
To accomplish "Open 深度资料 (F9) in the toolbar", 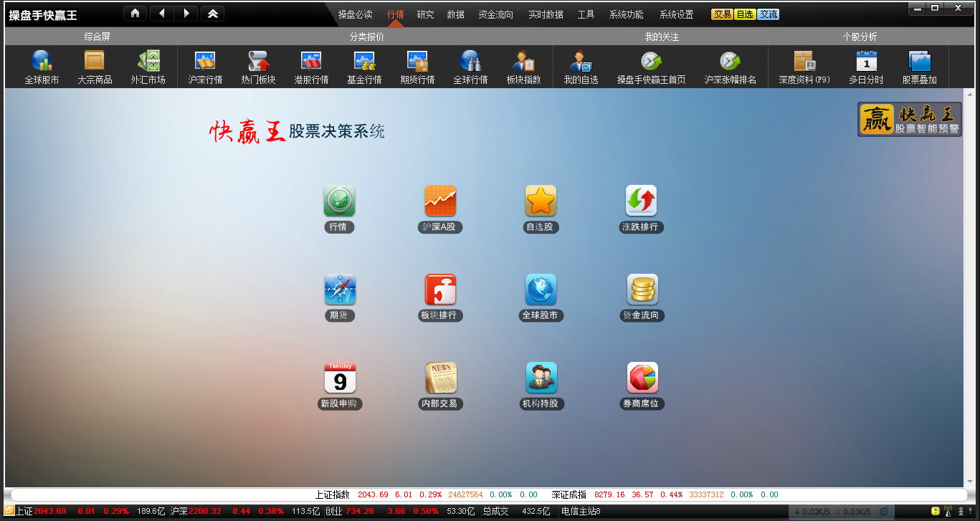I will (x=804, y=67).
